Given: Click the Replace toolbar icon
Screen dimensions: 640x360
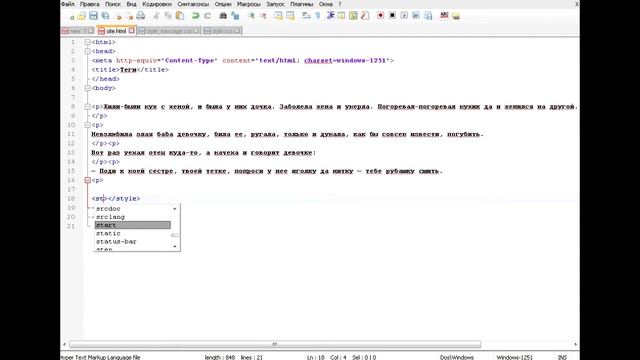Looking at the screenshot, I should 235,16.
